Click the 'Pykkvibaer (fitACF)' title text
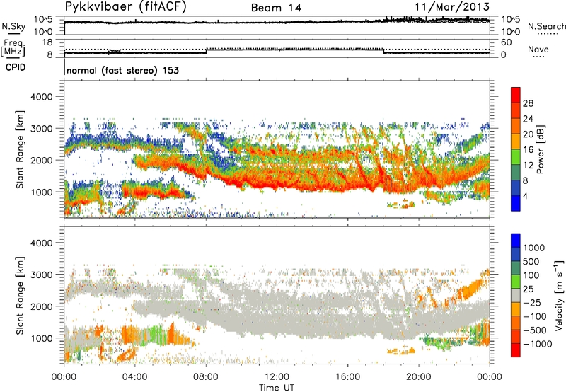The height and width of the screenshot is (392, 566). [x=126, y=7]
